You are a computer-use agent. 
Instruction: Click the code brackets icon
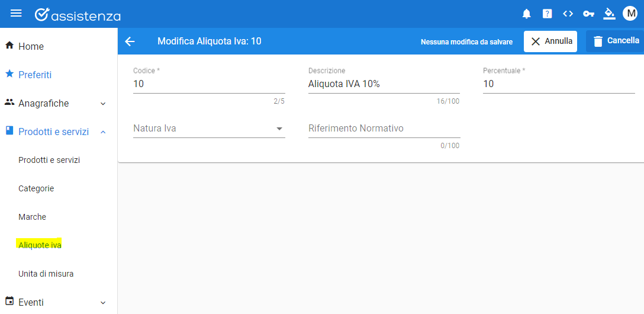(x=568, y=14)
